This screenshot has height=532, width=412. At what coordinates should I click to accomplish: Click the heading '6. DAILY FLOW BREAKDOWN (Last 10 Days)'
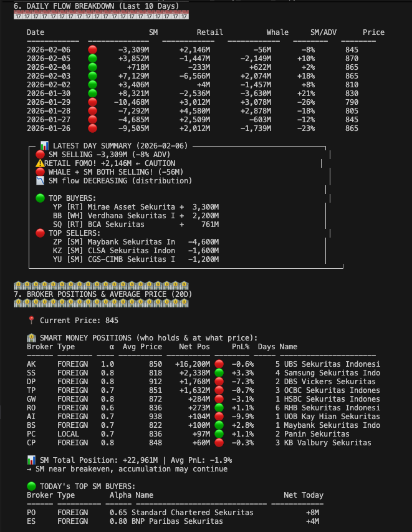point(97,6)
